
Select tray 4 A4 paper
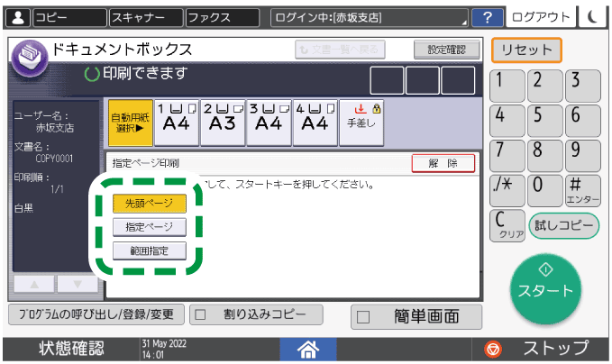pyautogui.click(x=315, y=123)
